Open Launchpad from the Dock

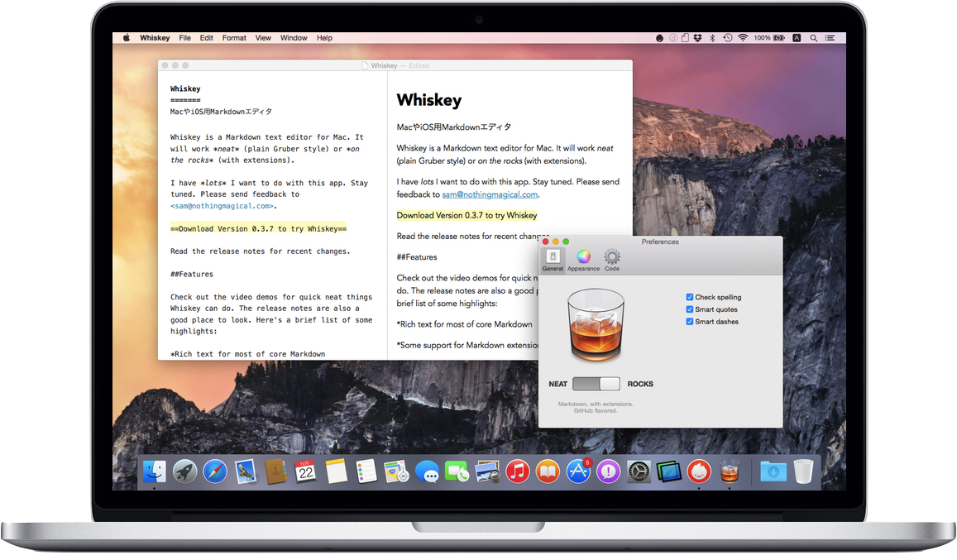185,471
